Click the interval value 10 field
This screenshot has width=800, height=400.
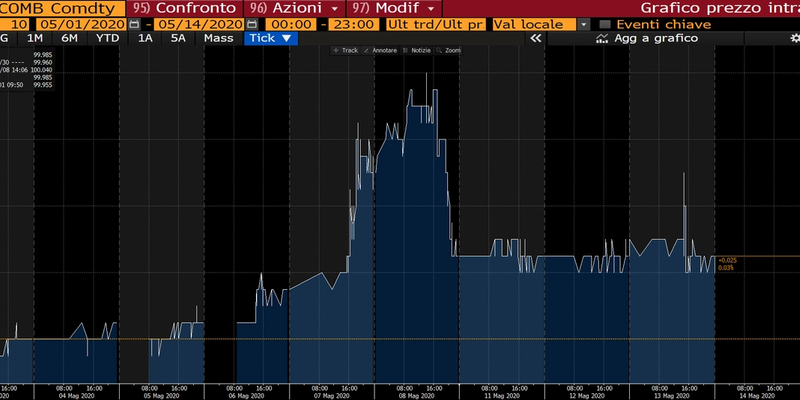coord(15,24)
